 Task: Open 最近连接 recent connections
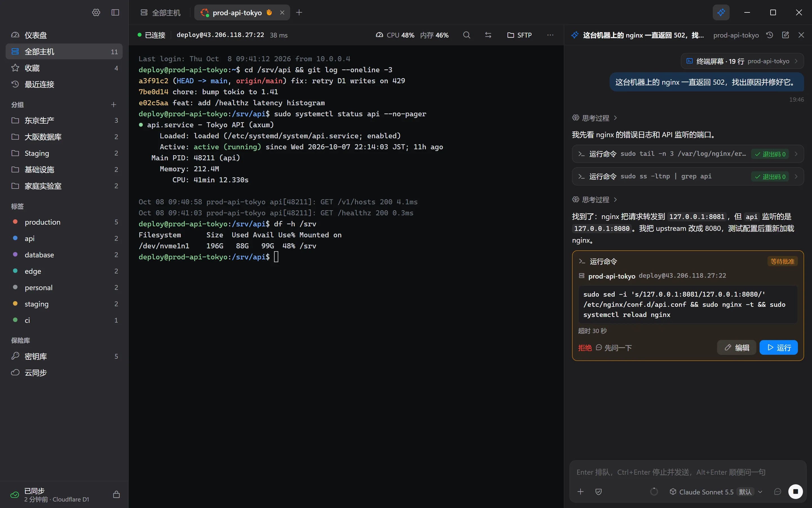(x=64, y=84)
